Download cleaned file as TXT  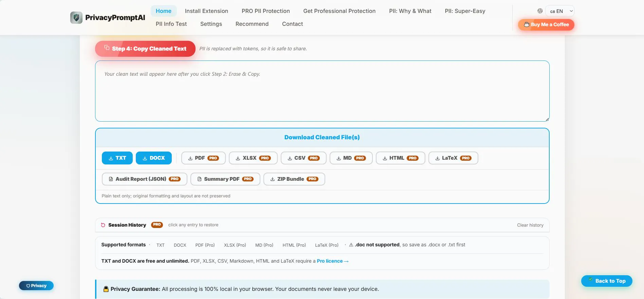pyautogui.click(x=117, y=158)
